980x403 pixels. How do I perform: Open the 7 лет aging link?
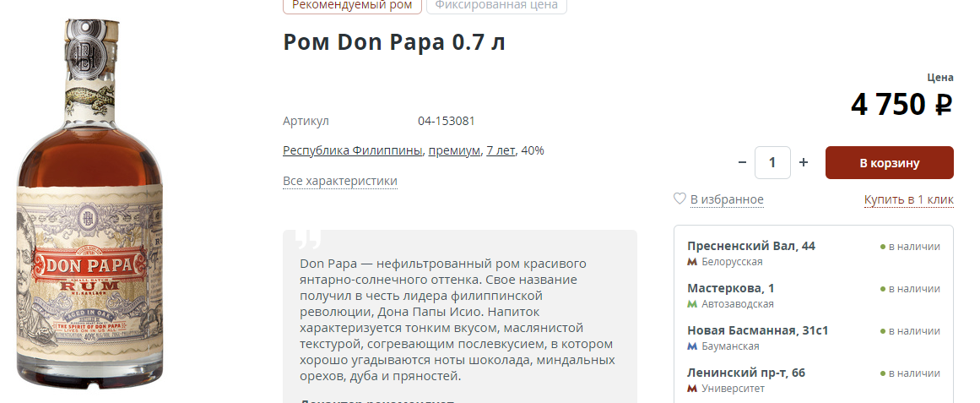point(501,151)
